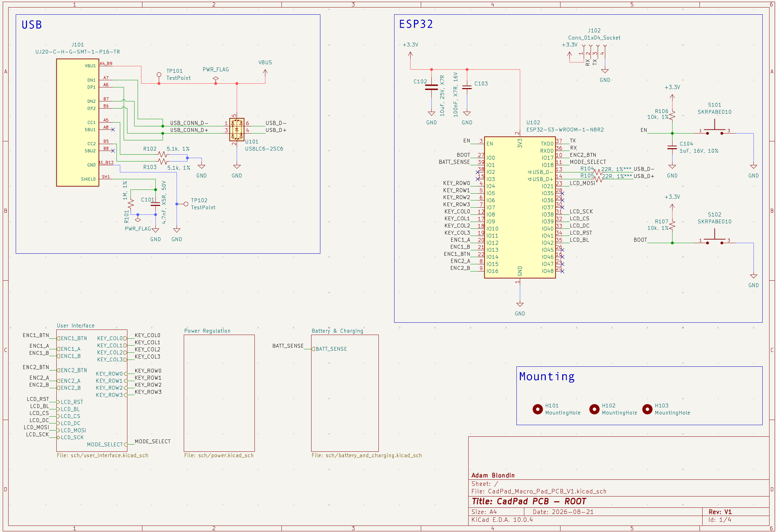The image size is (776, 532).
Task: Click the U101 USBLC6-2SC6 protection diode symbol
Action: [x=237, y=130]
